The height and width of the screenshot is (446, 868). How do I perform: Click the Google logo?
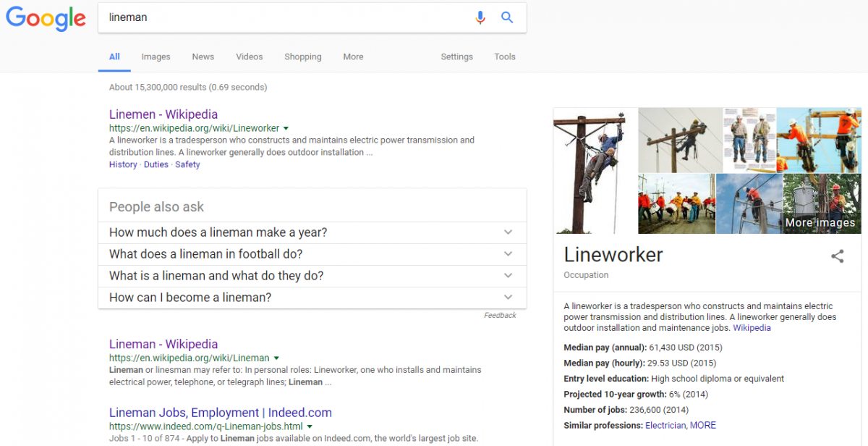46,18
